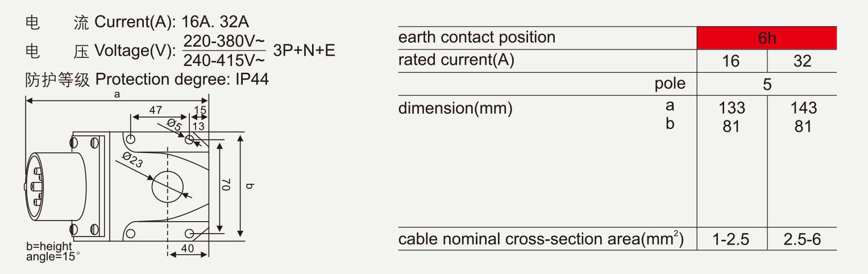
Task: Select the 32 rated current cell
Action: click(x=802, y=61)
